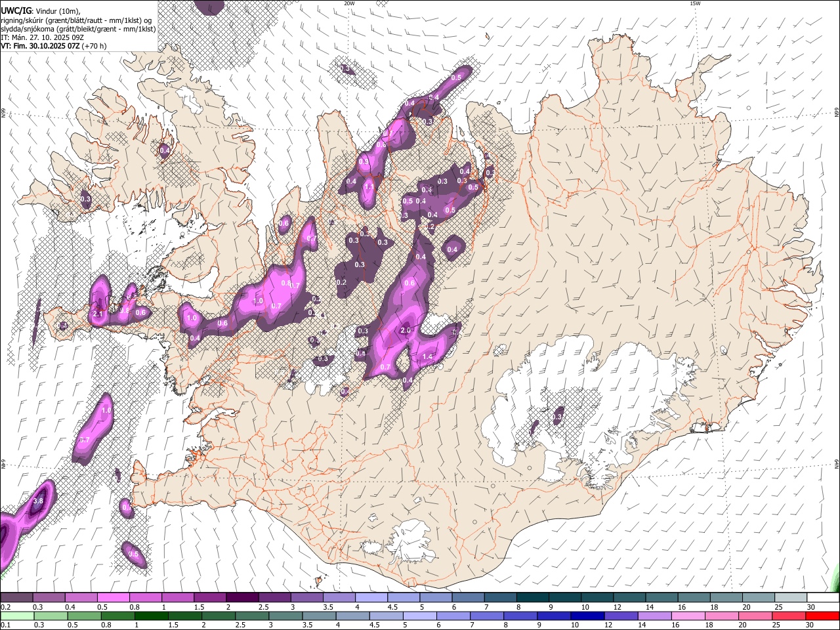Click the '3.8' precipitation value on the map
840x630 pixels.
[38, 501]
